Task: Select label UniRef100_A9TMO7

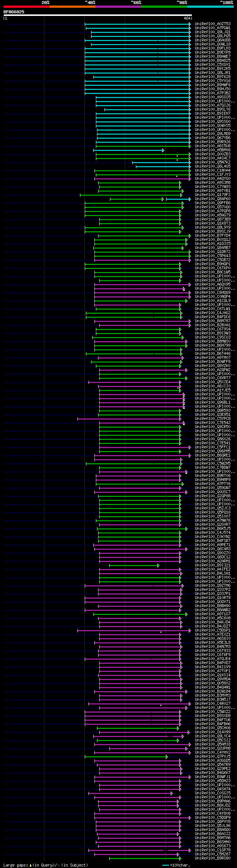Action: click(x=213, y=358)
